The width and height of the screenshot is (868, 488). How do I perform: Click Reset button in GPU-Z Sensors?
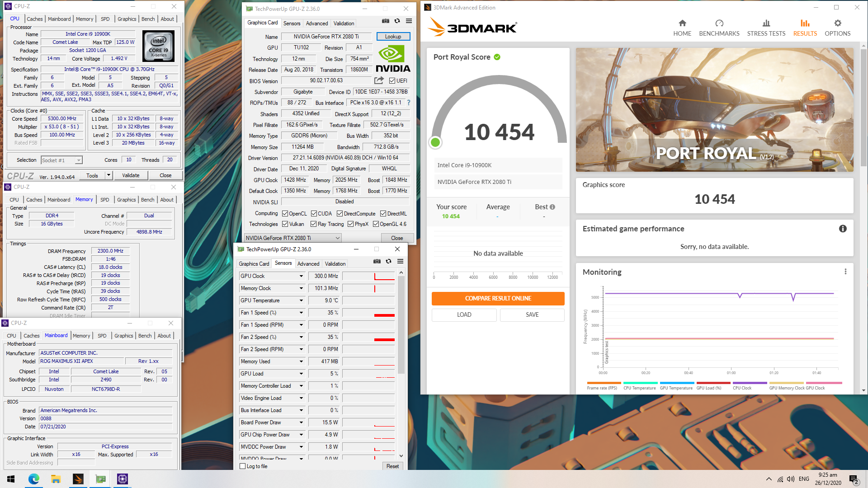click(x=392, y=466)
